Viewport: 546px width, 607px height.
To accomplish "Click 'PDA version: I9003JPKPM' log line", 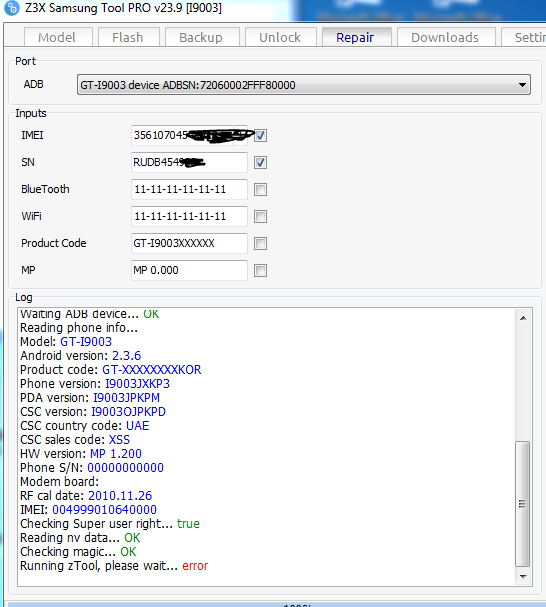I will tap(90, 398).
